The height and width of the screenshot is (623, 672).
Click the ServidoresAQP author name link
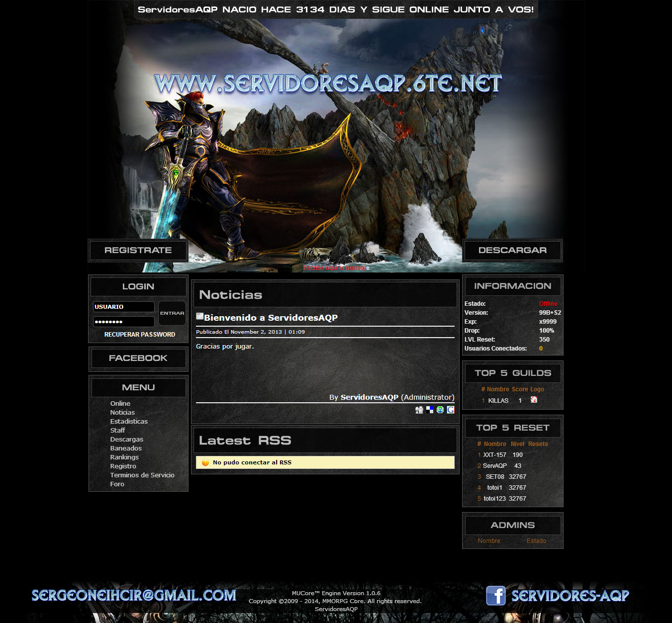tap(370, 397)
